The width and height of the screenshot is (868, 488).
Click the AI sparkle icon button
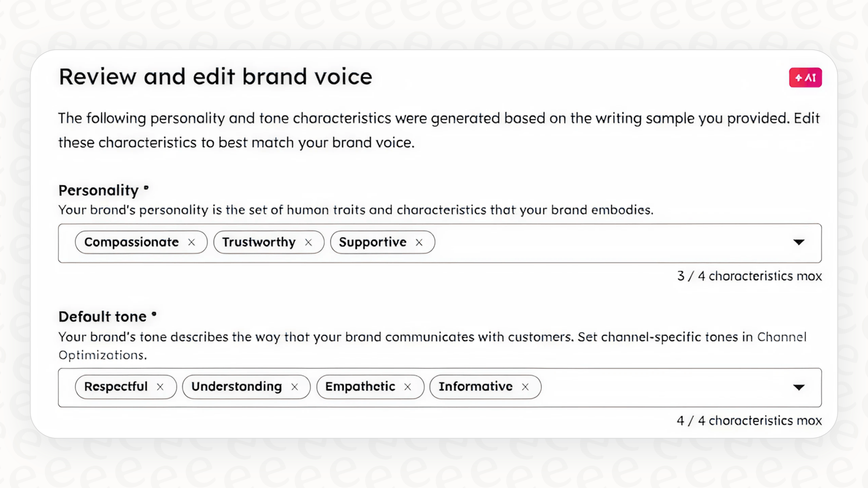[x=805, y=77]
